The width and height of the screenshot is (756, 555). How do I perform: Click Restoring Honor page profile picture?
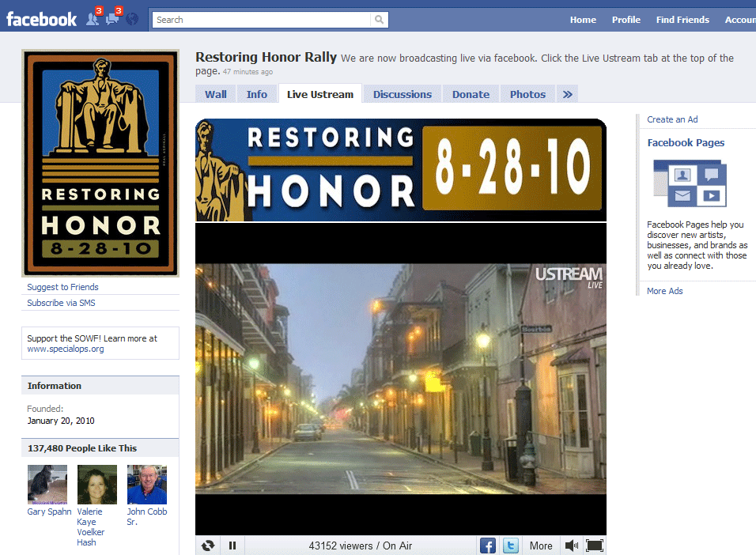click(x=100, y=163)
